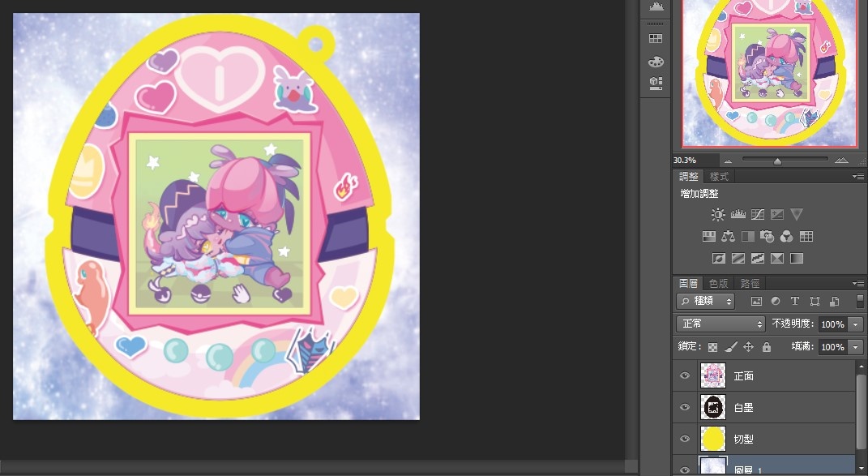Add a Channel Mixer adjustment
868x476 pixels.
coord(786,237)
